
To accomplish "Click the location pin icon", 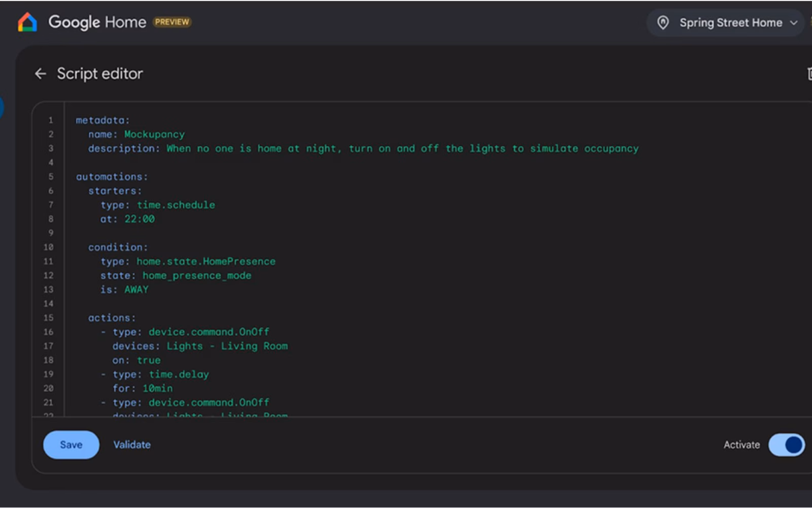I will 663,23.
